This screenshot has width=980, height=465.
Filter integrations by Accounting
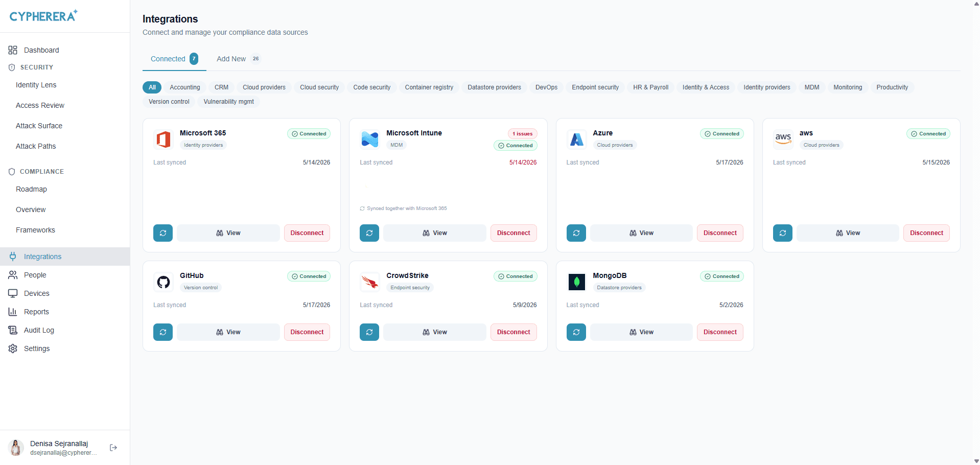(x=185, y=87)
